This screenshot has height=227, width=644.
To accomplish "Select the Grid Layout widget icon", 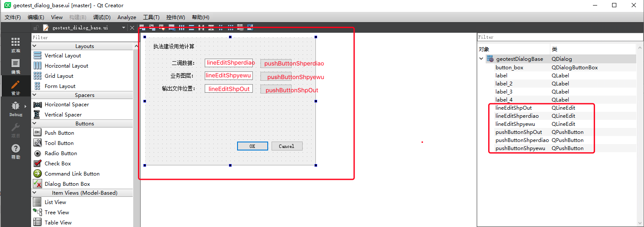I will (x=37, y=76).
